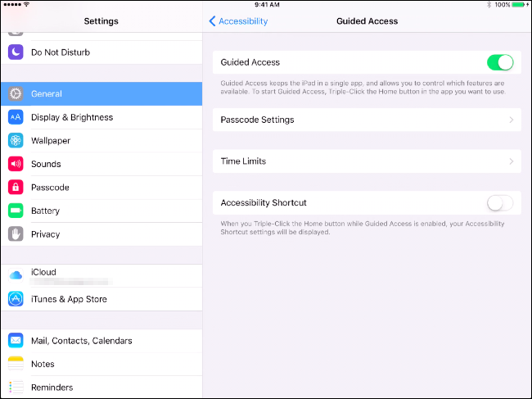
Task: Tap the Passcode lock icon
Action: (x=16, y=188)
